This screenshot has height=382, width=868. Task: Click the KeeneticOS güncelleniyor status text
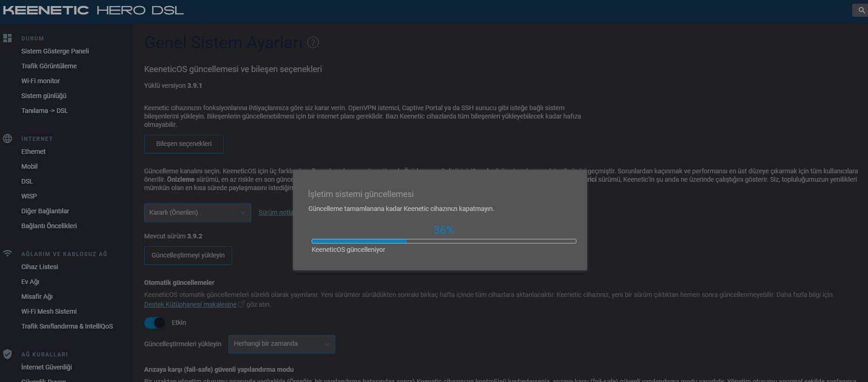(x=348, y=250)
